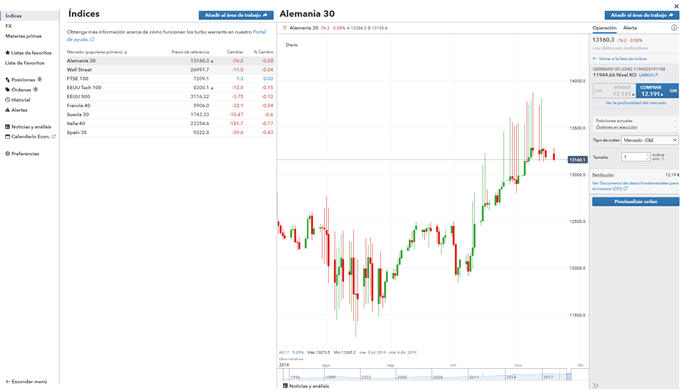Click the double-chevron collapse icon under order panel

pos(595,385)
